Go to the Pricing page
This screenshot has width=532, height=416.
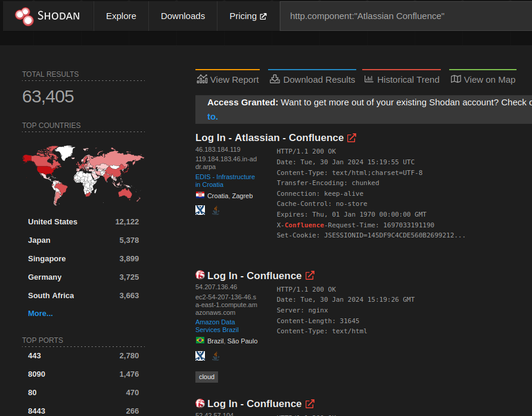[248, 16]
